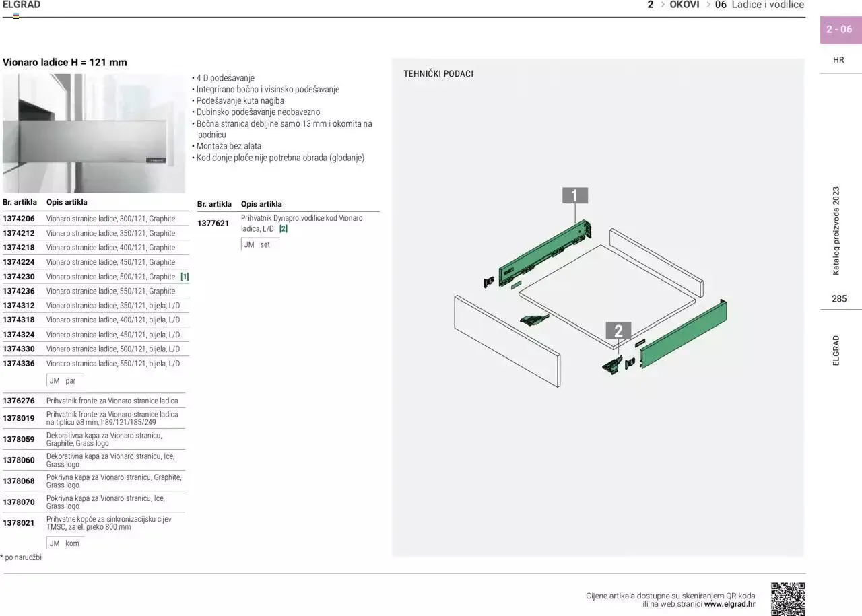Click the small flag icon below ELGRAD

pos(16,14)
